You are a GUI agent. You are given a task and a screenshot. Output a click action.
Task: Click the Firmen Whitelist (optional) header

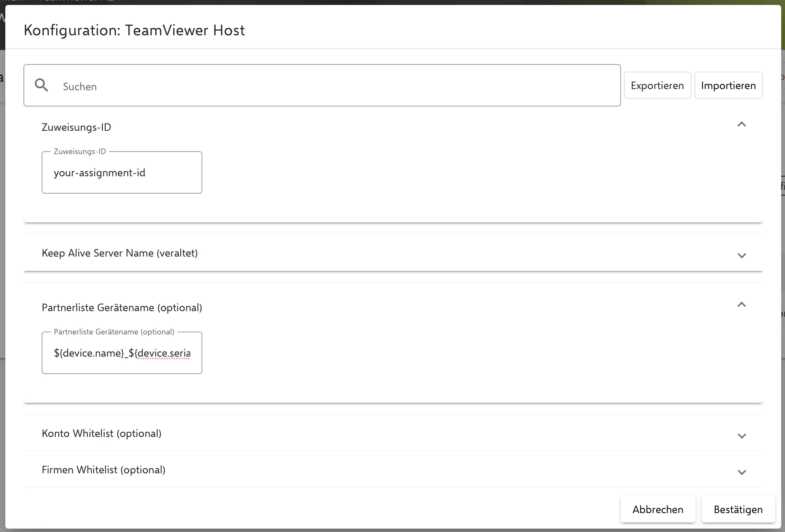click(103, 469)
